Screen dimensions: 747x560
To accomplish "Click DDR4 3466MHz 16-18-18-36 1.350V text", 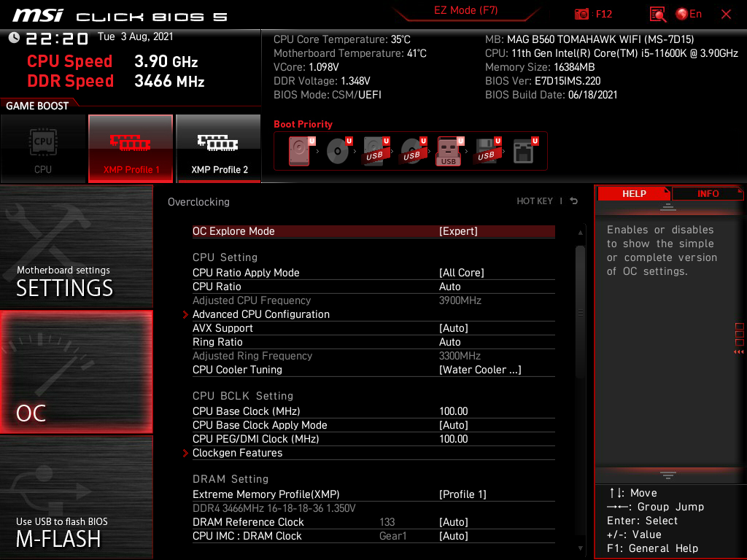I will (274, 508).
